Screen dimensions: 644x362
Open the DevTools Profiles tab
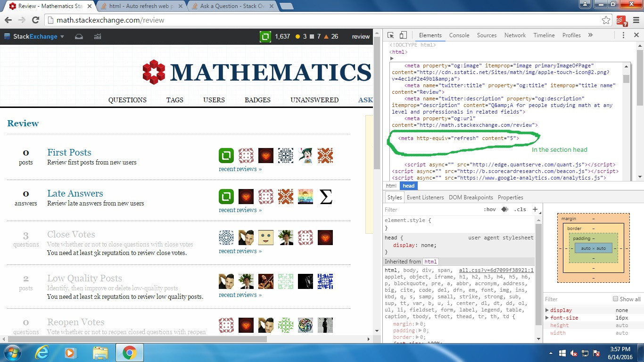click(x=571, y=35)
